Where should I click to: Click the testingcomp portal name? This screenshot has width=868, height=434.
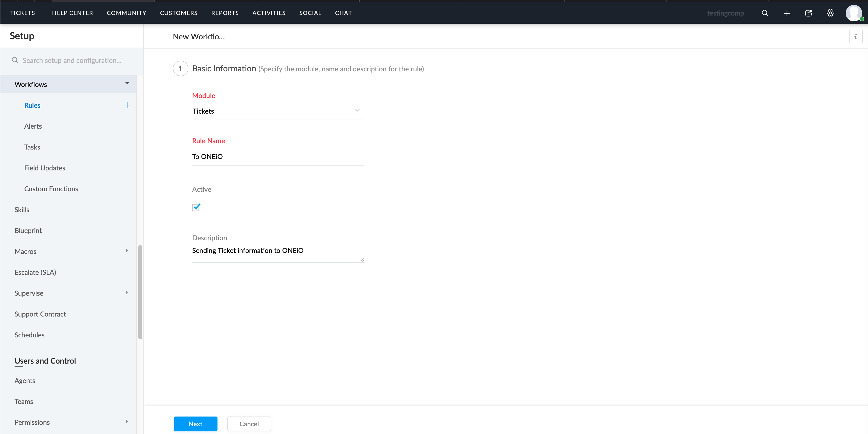tap(726, 13)
